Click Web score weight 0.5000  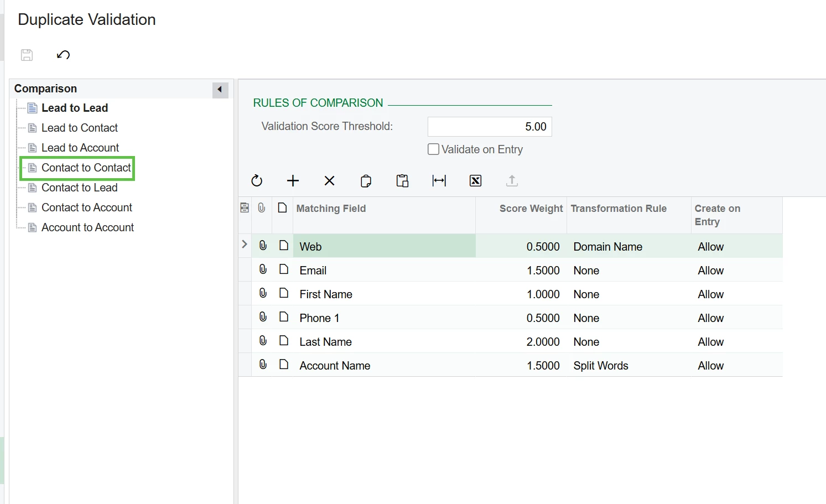click(521, 246)
